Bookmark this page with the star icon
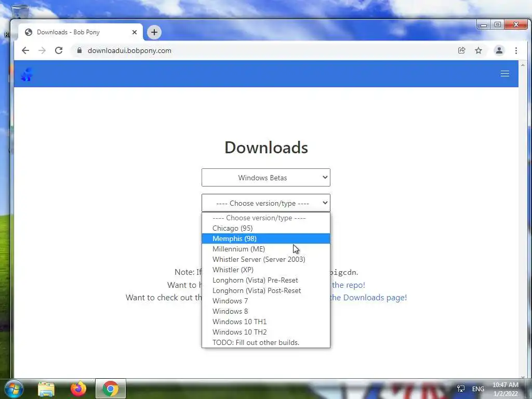This screenshot has height=399, width=532. click(478, 50)
